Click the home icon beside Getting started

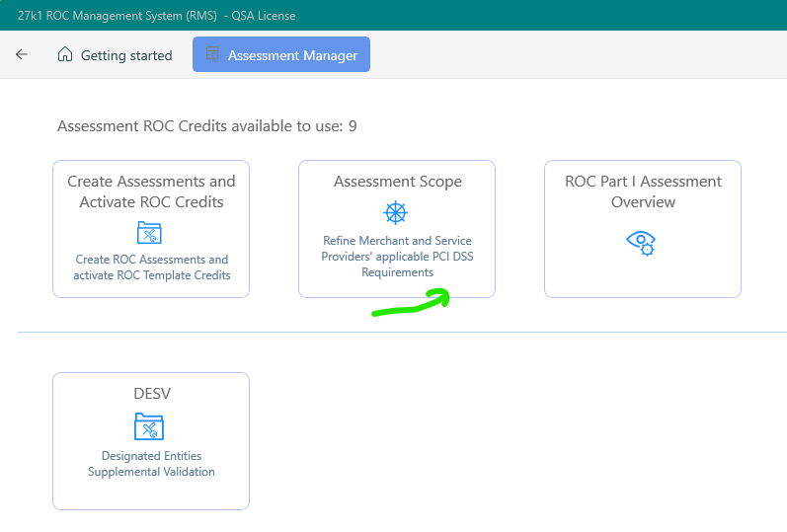(65, 55)
